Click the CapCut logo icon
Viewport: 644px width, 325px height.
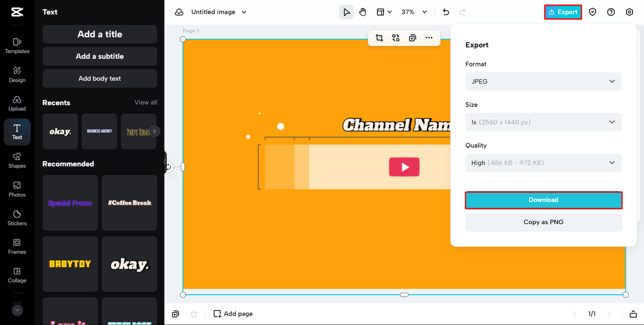coord(17,13)
